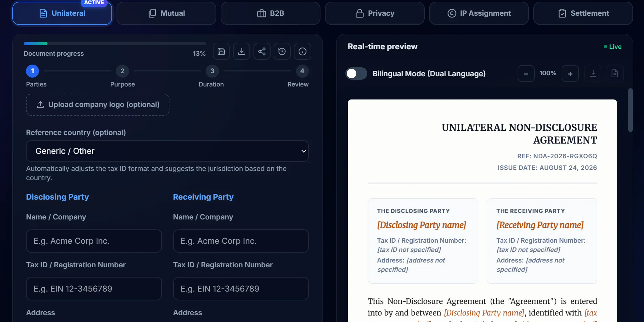The image size is (644, 322).
Task: Click the Unilateral Non-Disclosure Agreement title
Action: point(519,134)
